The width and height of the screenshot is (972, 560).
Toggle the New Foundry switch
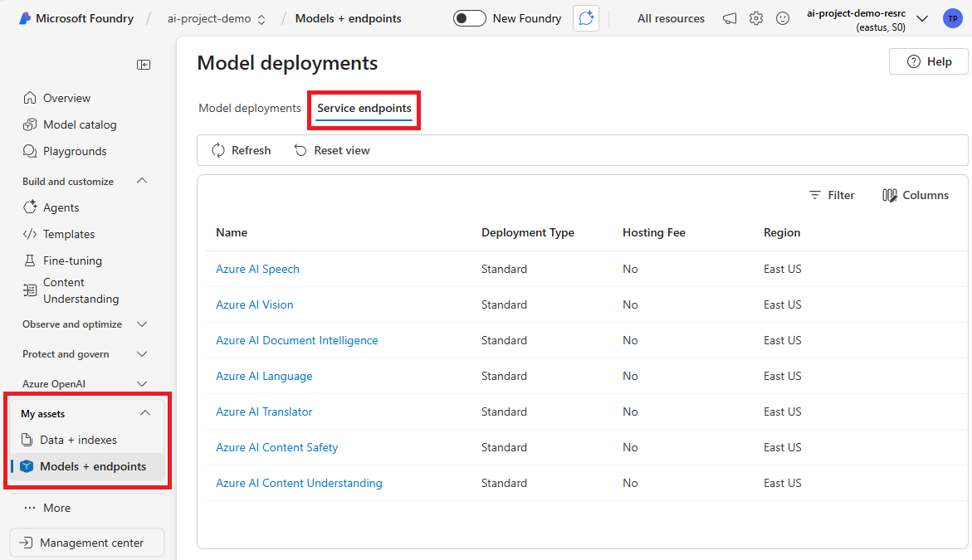(x=469, y=18)
